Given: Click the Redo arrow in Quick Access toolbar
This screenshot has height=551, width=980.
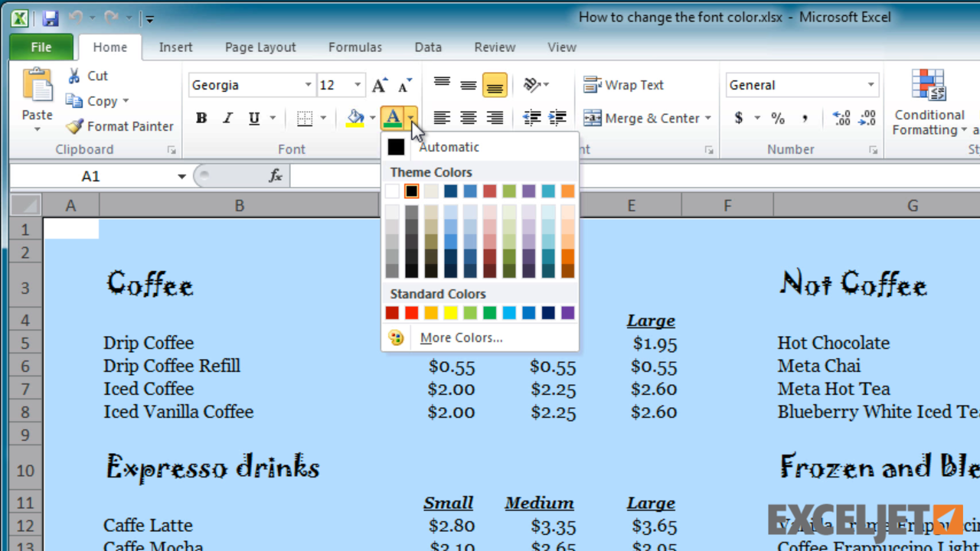Looking at the screenshot, I should pyautogui.click(x=111, y=18).
